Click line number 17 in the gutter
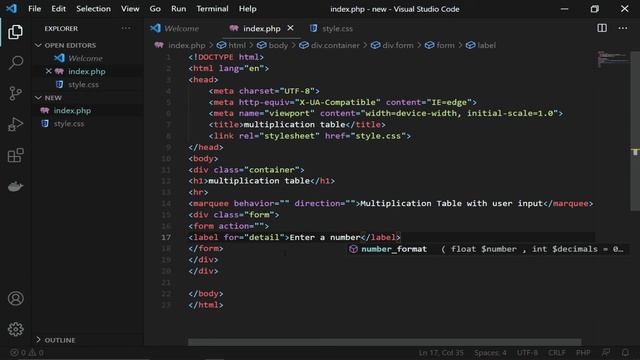Screen dimensions: 640x360 pyautogui.click(x=166, y=237)
